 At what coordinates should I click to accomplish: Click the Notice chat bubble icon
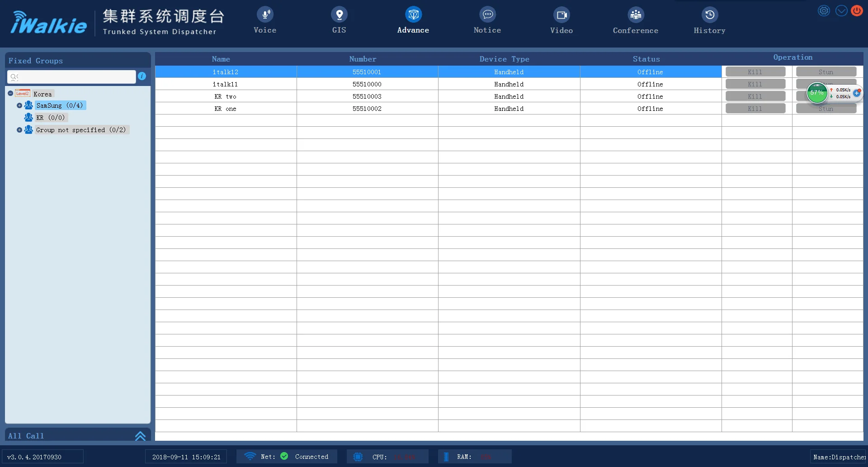[x=487, y=15]
